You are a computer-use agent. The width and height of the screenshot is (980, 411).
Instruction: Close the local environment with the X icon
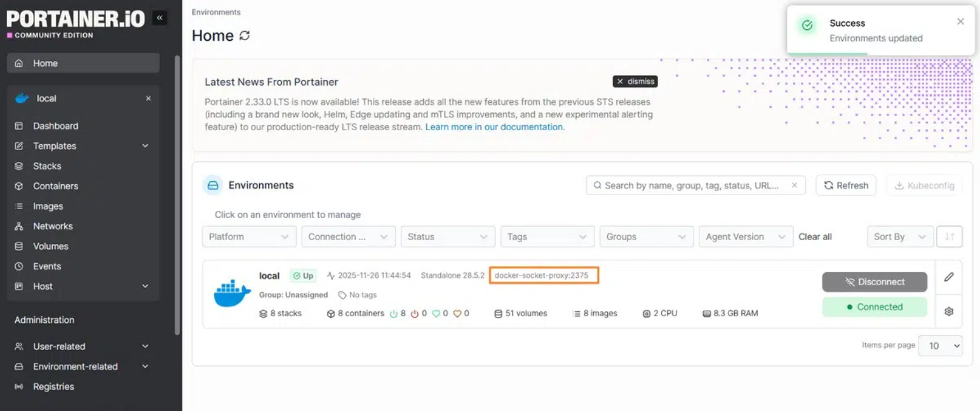coord(148,98)
